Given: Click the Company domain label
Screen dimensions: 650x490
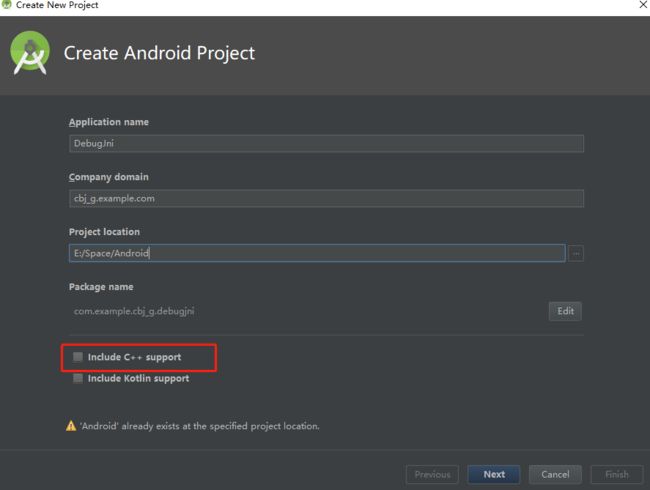Looking at the screenshot, I should (109, 177).
